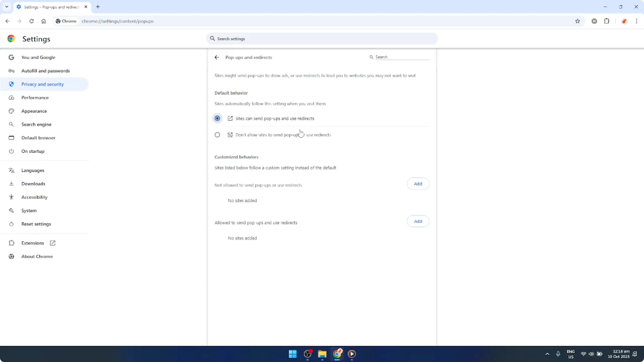This screenshot has width=644, height=362.
Task: Open Autofill and passwords settings
Action: 45,71
